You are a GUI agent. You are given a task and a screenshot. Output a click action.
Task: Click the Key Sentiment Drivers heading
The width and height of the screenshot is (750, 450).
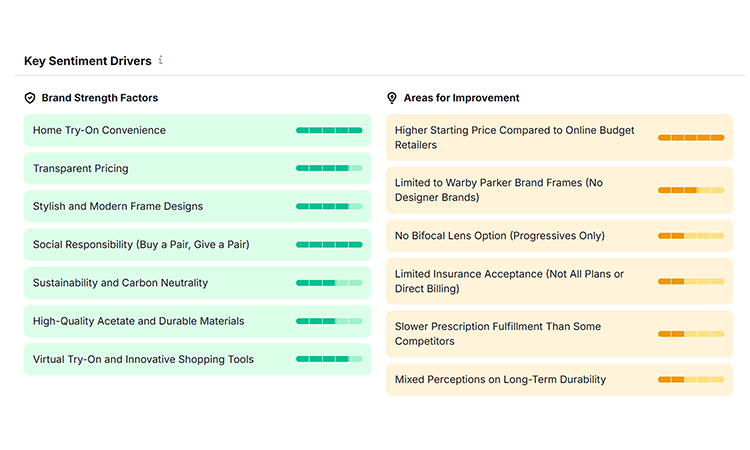point(88,61)
